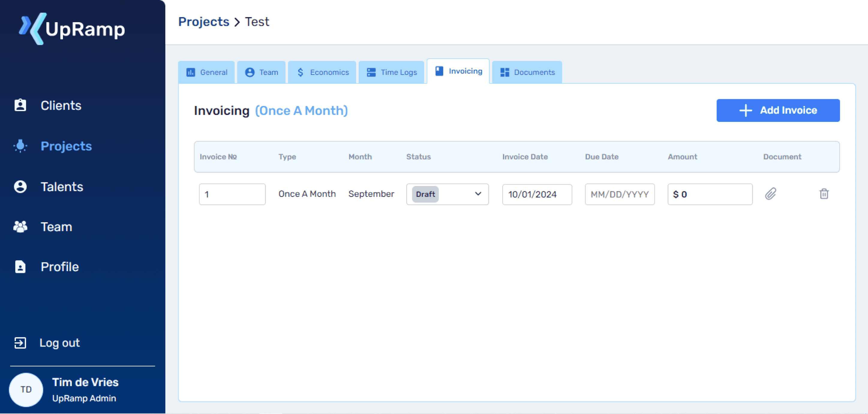Click the Invoice number input field
The height and width of the screenshot is (414, 868).
[232, 194]
